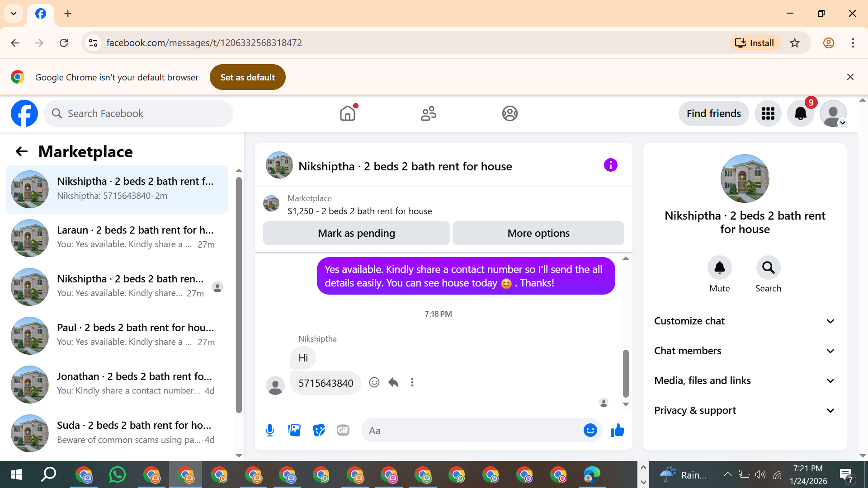Bookmark this page with the star
The image size is (868, 488).
tap(795, 43)
